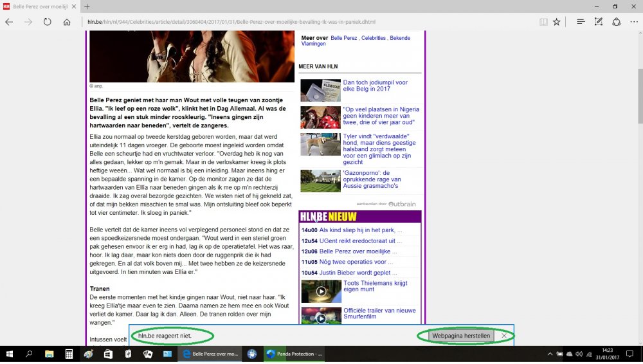This screenshot has width=643, height=364.
Task: Click the 'Tranen' subheading text
Action: [x=100, y=289]
